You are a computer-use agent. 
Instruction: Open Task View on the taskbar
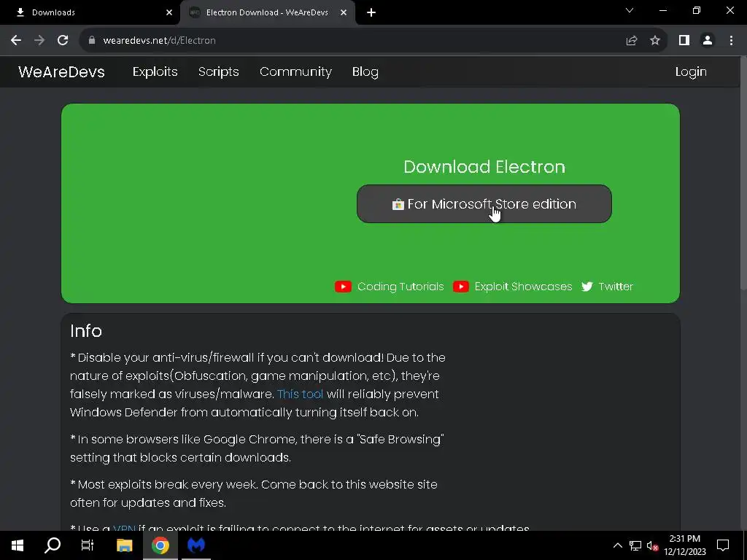(88, 545)
